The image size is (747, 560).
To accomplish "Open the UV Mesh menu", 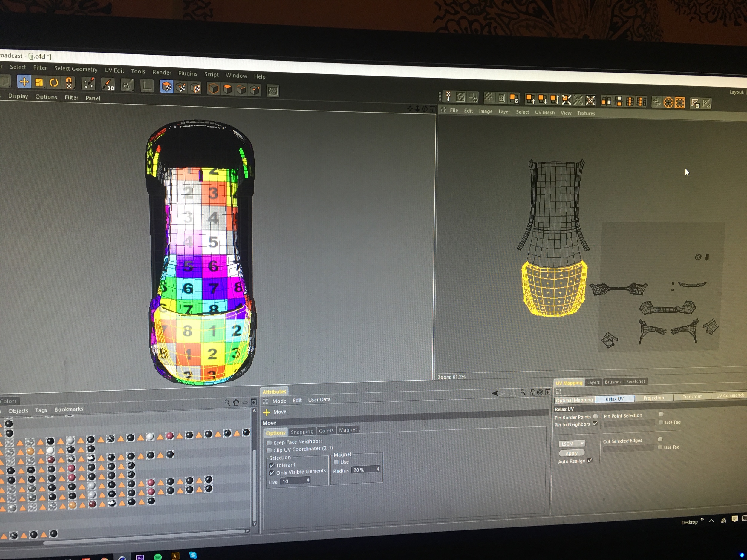I will [544, 112].
